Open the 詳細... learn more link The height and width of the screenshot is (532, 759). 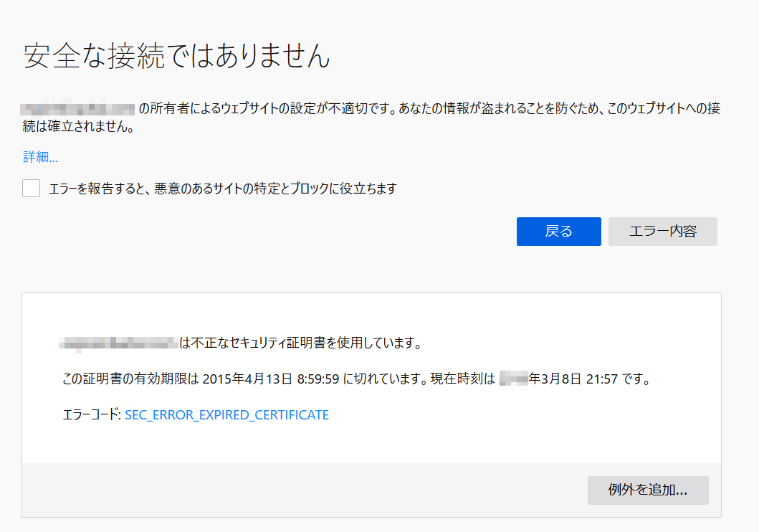(40, 157)
